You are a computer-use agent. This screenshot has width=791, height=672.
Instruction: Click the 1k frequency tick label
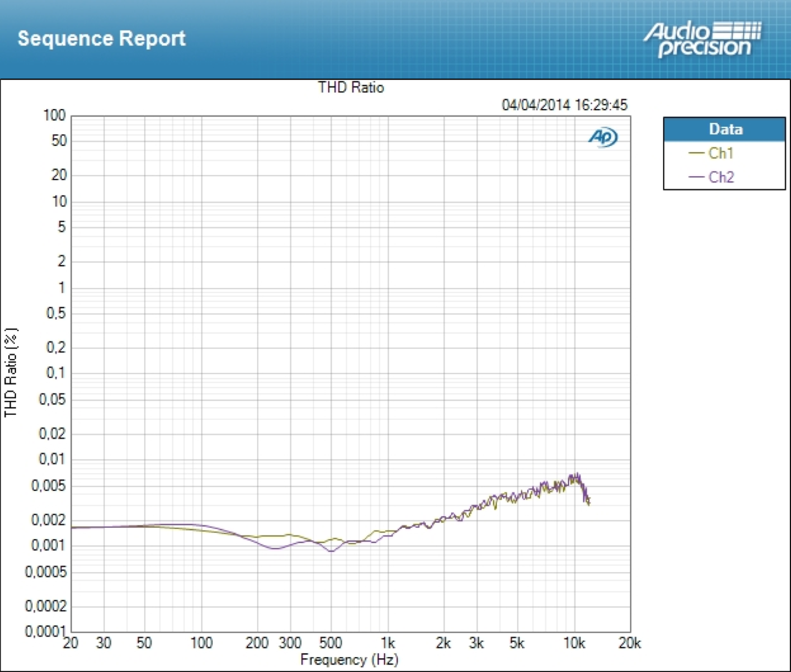coord(388,643)
